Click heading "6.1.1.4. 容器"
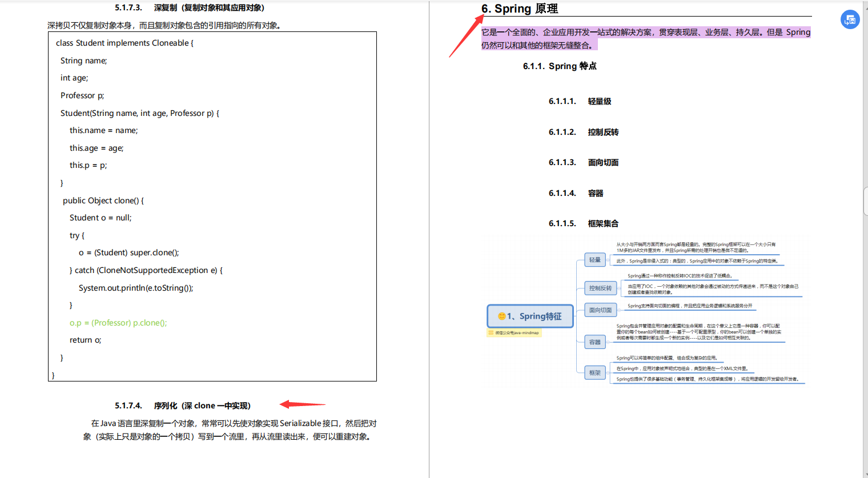868x478 pixels. [x=576, y=193]
